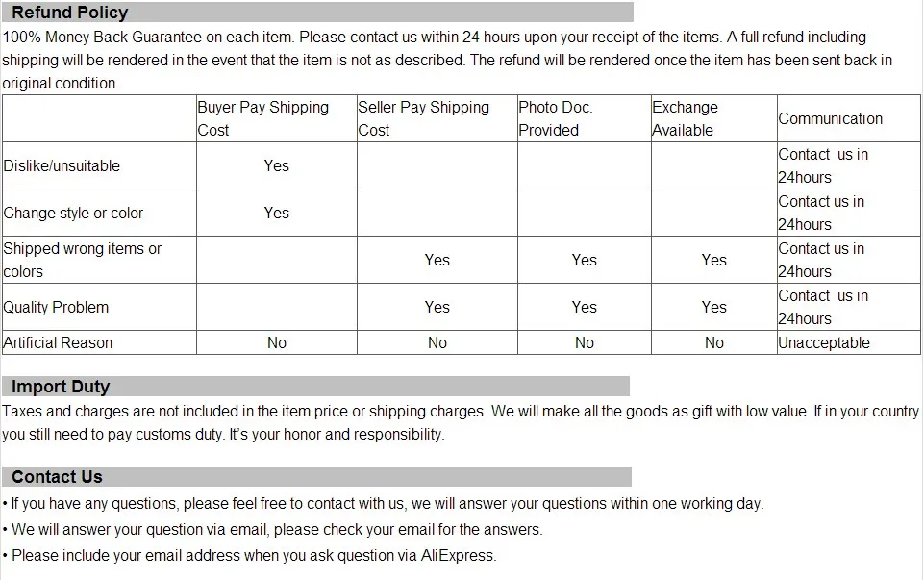The height and width of the screenshot is (580, 924).
Task: Click the Exchange Available column header
Action: [714, 118]
